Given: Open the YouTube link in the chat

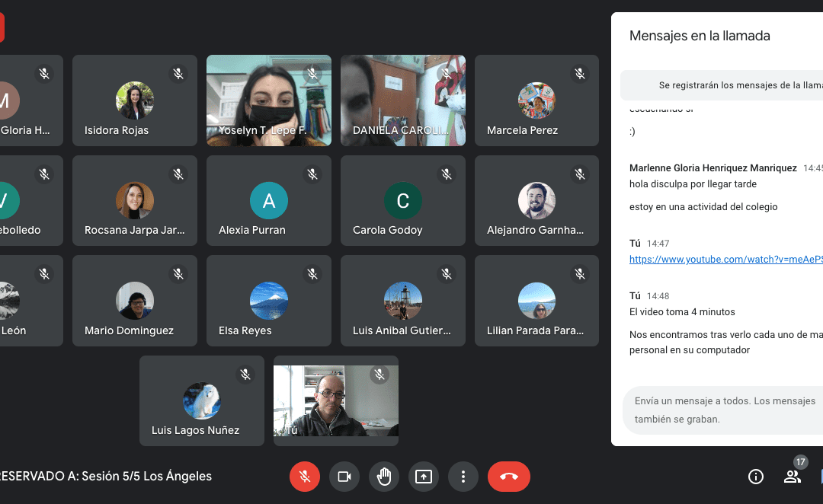Looking at the screenshot, I should [726, 259].
